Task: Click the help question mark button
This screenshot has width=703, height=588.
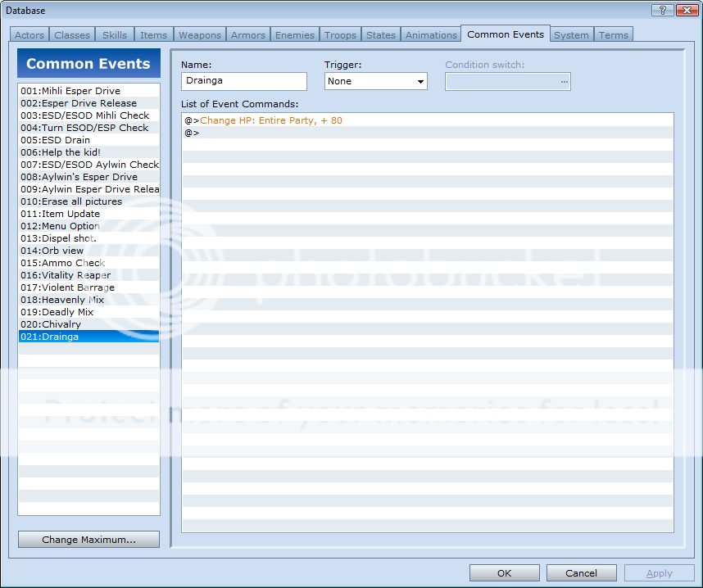Action: 661,10
